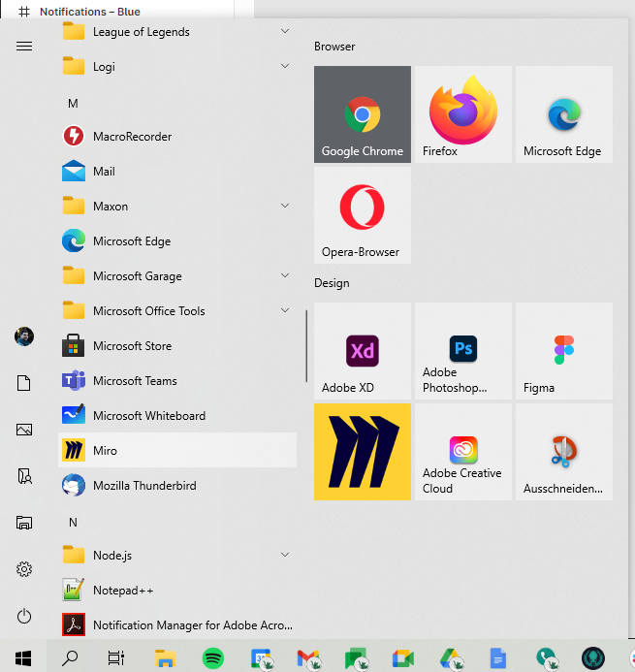Expand the League of Legends folder
This screenshot has width=635, height=672.
click(177, 32)
